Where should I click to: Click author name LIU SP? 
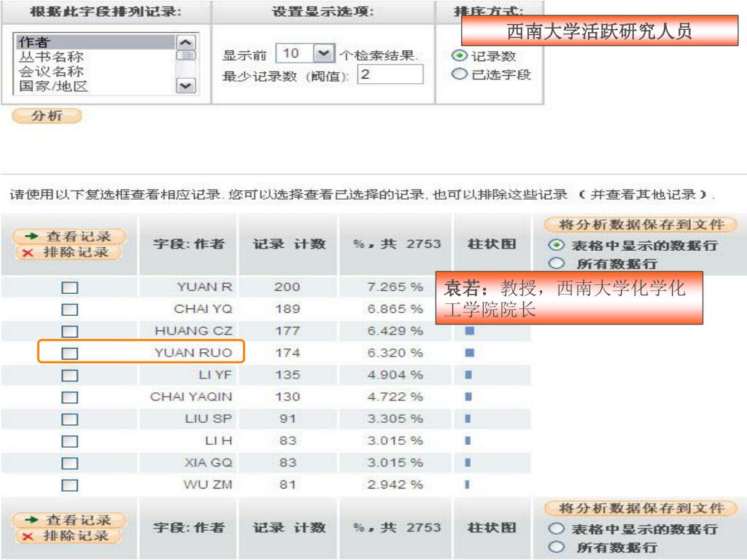(x=208, y=419)
